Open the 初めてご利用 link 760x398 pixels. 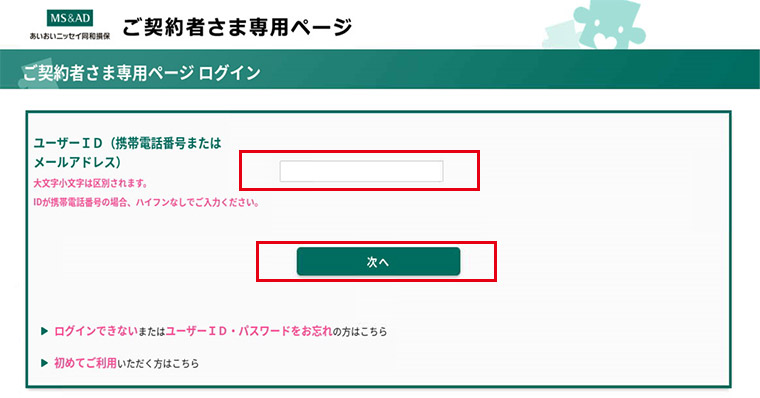click(85, 363)
